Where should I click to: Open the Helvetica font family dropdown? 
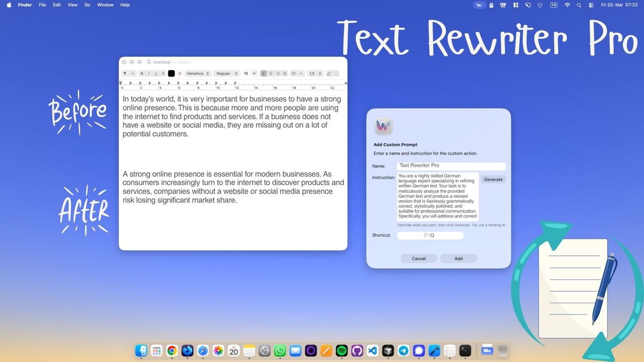(197, 73)
